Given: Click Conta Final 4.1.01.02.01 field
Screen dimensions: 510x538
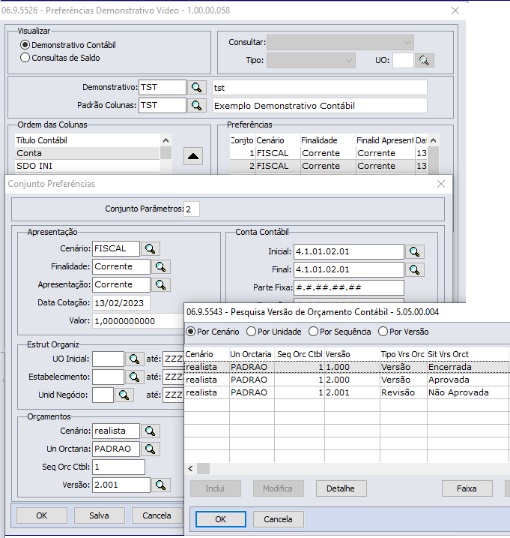Looking at the screenshot, I should coord(349,270).
